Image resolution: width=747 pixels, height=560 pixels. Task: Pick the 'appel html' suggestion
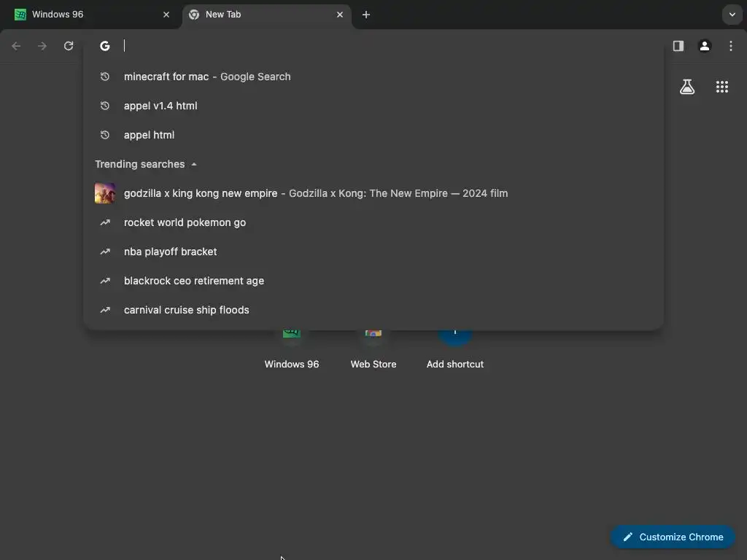pos(373,135)
